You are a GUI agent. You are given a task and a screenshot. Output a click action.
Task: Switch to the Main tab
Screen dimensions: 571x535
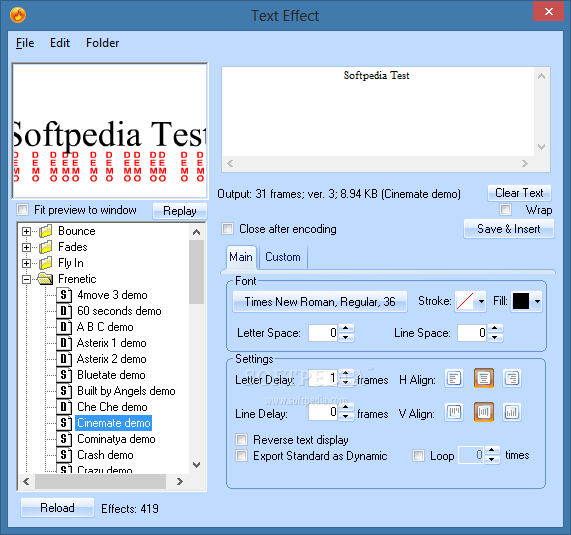pos(241,257)
